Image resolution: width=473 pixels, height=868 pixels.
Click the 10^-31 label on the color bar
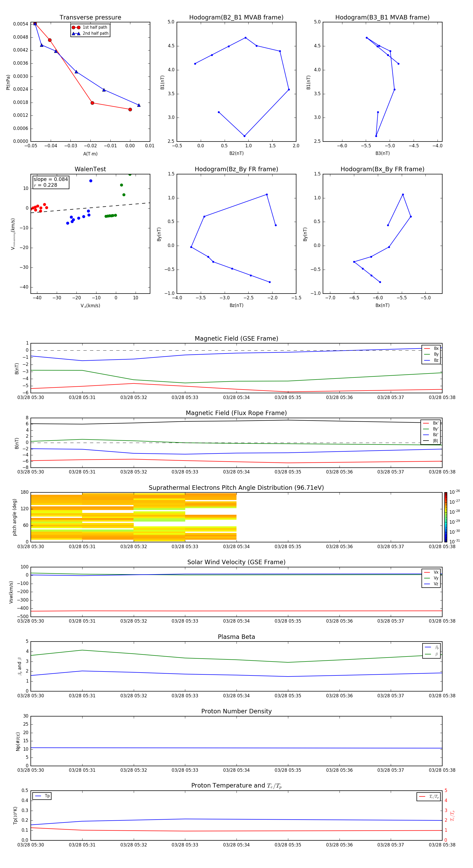click(455, 542)
